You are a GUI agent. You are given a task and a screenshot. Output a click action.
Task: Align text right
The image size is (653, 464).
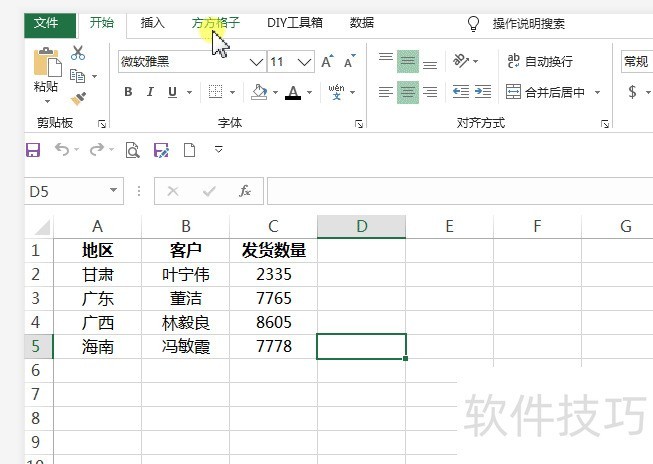[x=430, y=92]
